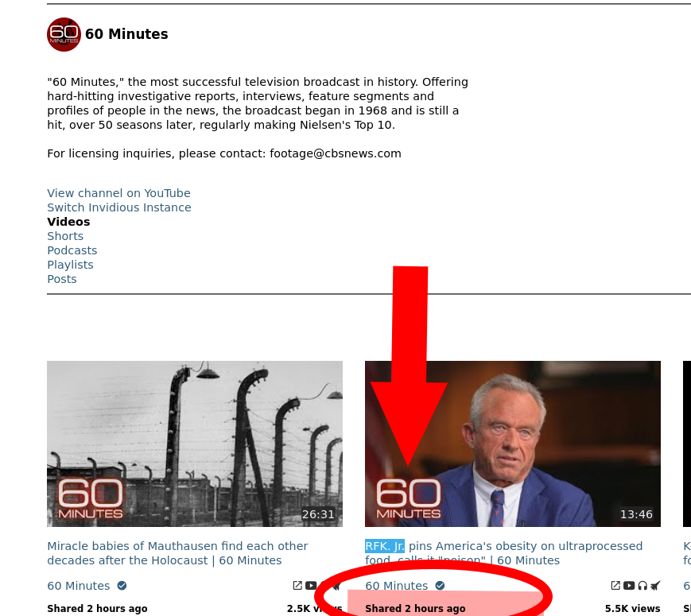This screenshot has height=616, width=691.
Task: Go to the Posts tab
Action: (x=62, y=279)
